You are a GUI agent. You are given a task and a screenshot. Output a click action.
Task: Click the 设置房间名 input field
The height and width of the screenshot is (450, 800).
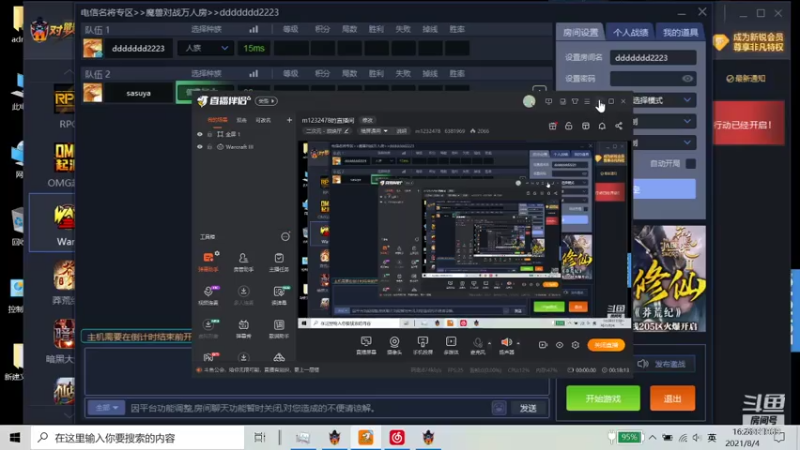[653, 58]
